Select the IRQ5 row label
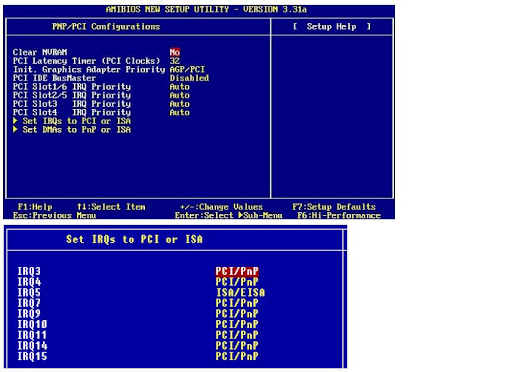This screenshot has width=512, height=372. tap(29, 292)
